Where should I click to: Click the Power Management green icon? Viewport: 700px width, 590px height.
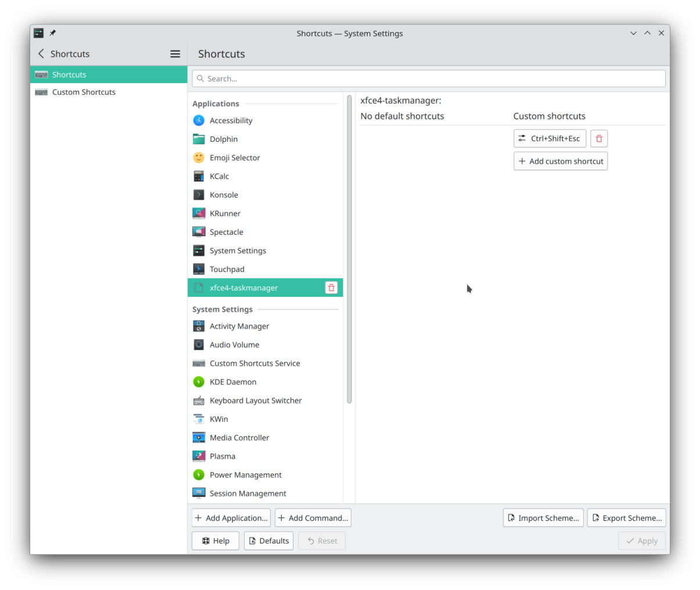coord(199,474)
